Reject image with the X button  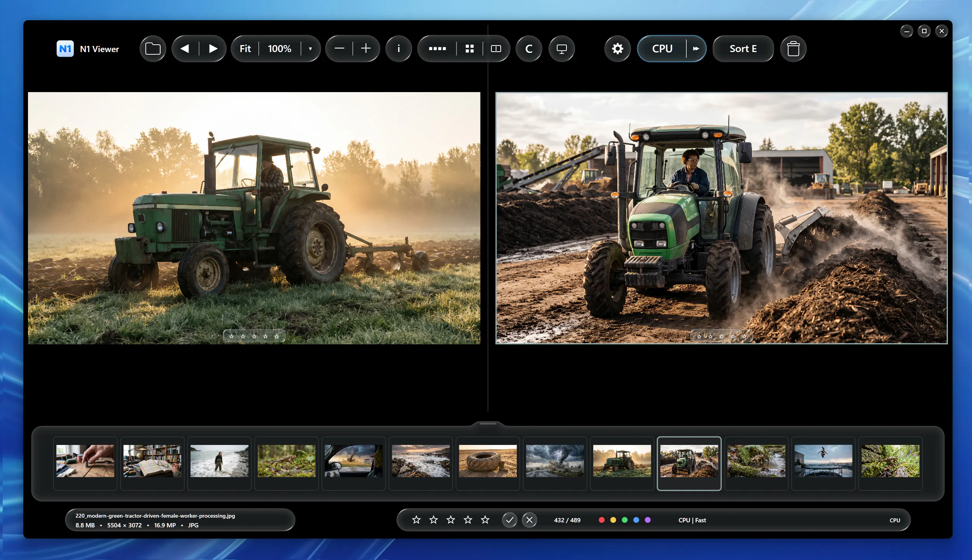530,520
